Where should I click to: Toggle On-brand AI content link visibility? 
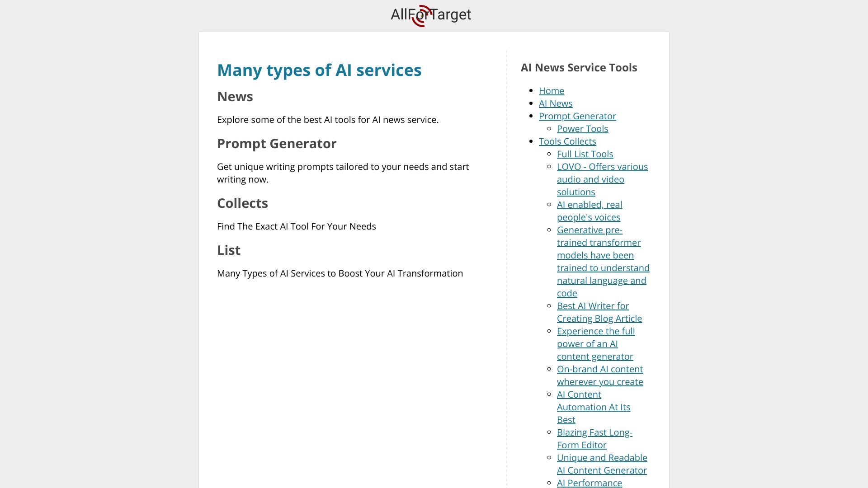[x=600, y=375]
